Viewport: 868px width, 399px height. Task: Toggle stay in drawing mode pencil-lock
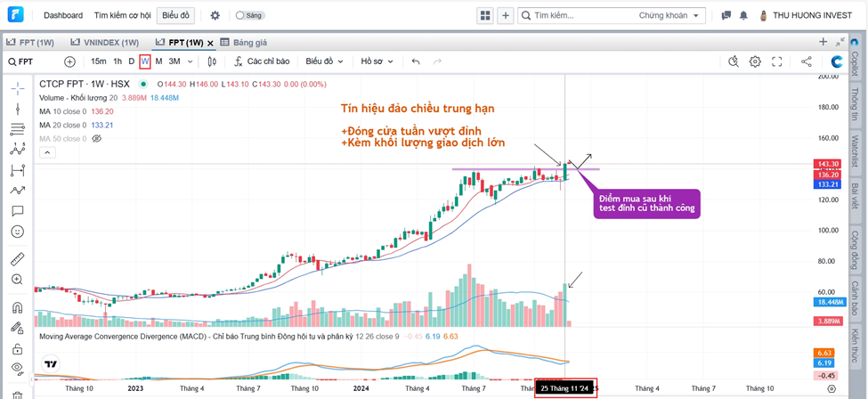pos(18,328)
